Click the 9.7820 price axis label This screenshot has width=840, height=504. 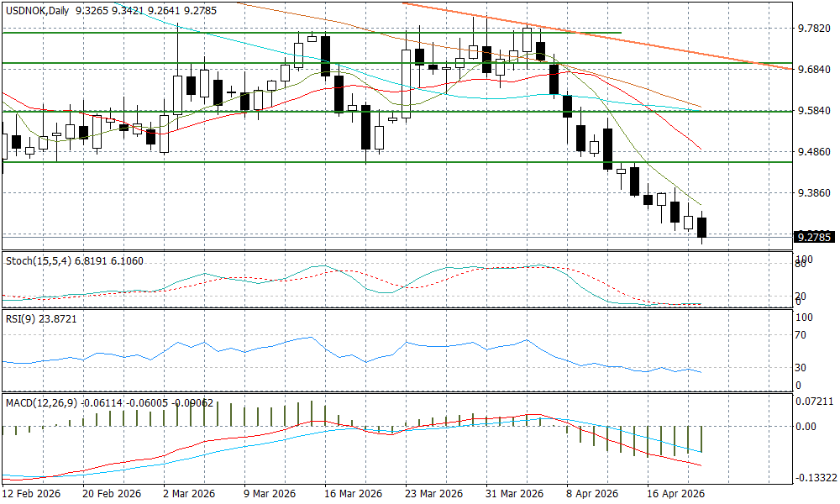(813, 29)
